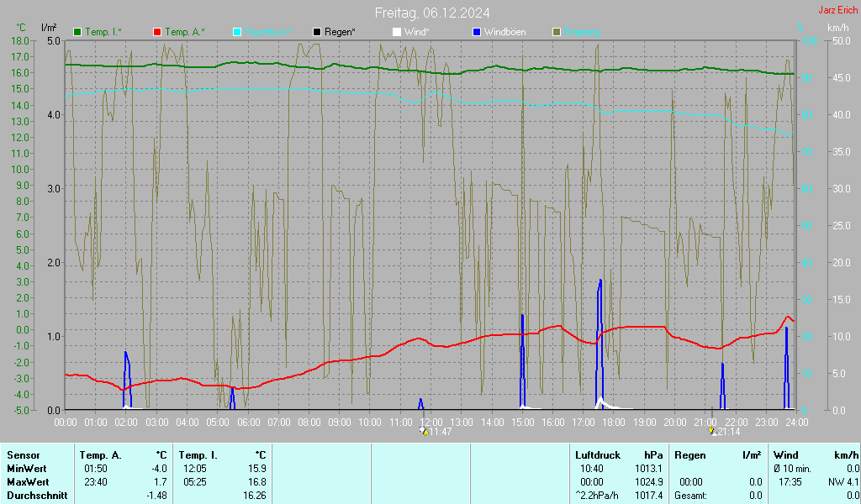861x504 pixels.
Task: Click the '05:25' time cell
Action: (x=194, y=482)
